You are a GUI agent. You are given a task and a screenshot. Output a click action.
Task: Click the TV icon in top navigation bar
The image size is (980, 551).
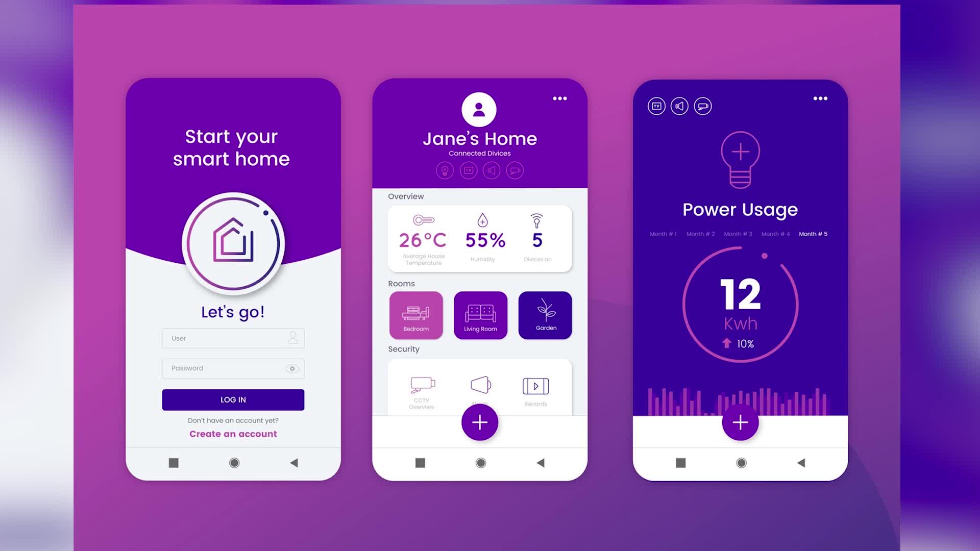[656, 106]
